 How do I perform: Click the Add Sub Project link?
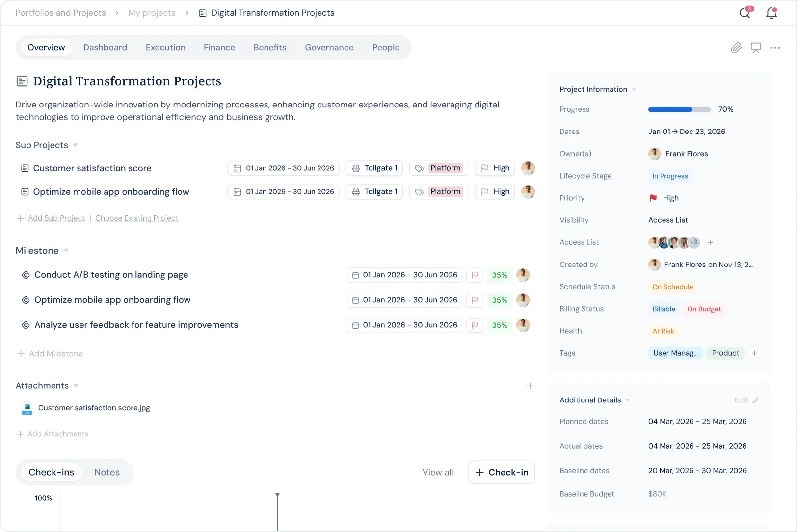[56, 218]
